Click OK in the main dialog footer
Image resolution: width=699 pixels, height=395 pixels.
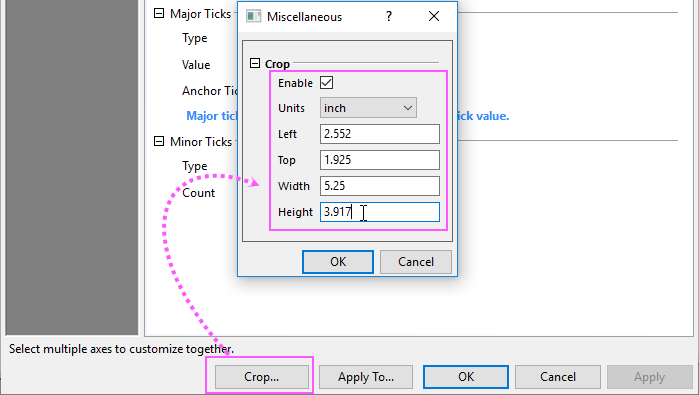pos(466,377)
